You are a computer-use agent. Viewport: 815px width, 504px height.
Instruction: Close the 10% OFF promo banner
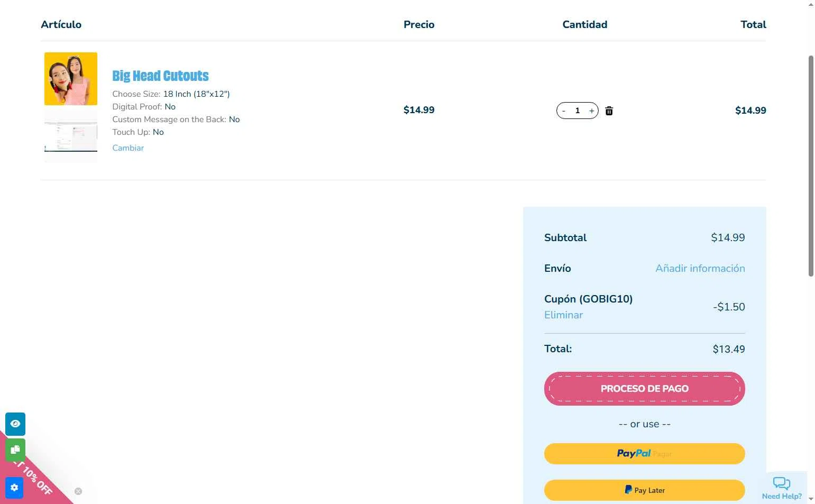click(x=78, y=491)
